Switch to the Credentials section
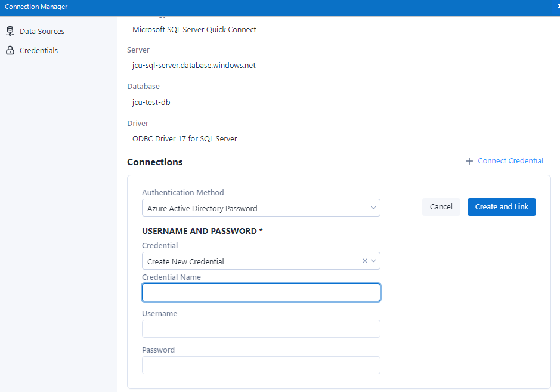560x392 pixels. 39,51
